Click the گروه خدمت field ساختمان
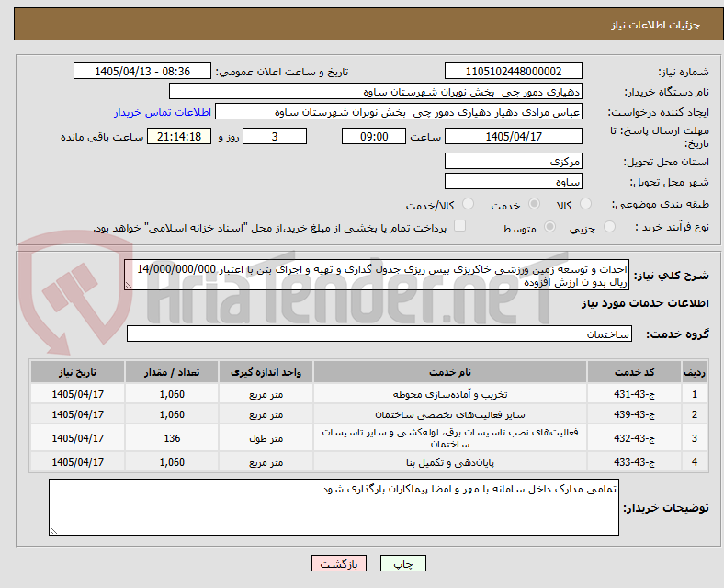This screenshot has height=588, width=724. 379,334
